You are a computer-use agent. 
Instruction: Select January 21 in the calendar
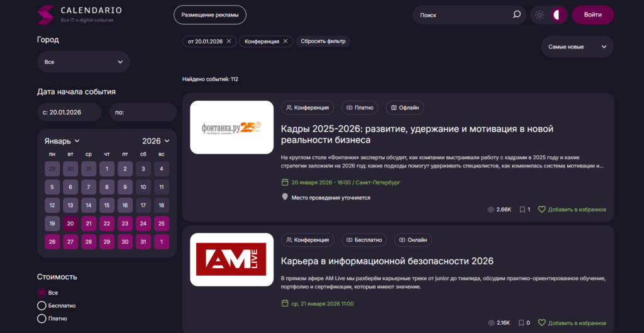point(89,223)
